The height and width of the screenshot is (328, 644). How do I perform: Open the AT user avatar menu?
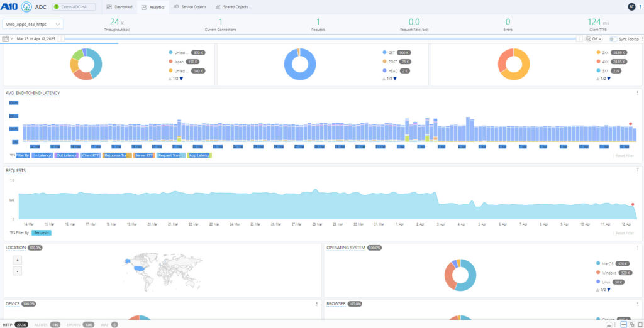631,6
